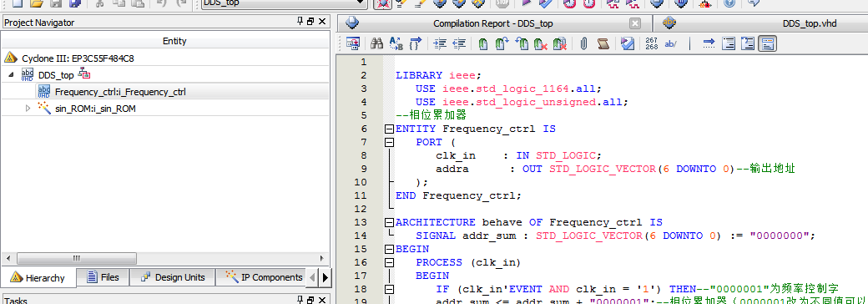Collapse the PROCESS fold at line 16

click(389, 262)
